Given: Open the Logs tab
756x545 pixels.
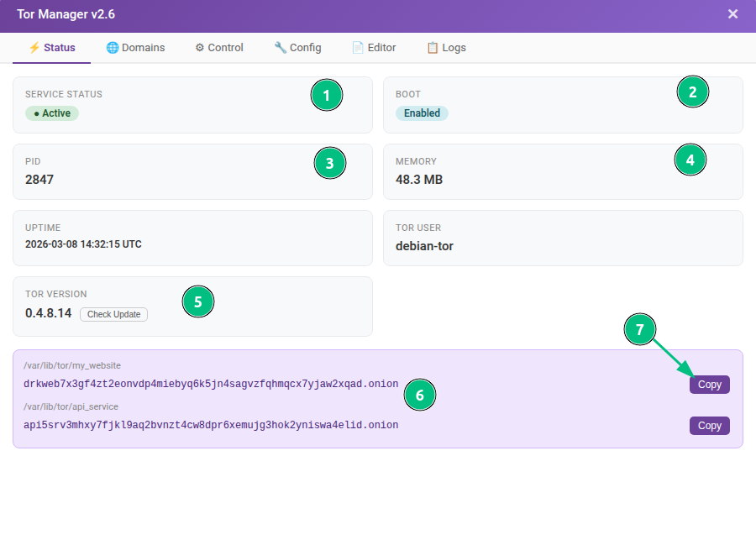Looking at the screenshot, I should point(447,47).
